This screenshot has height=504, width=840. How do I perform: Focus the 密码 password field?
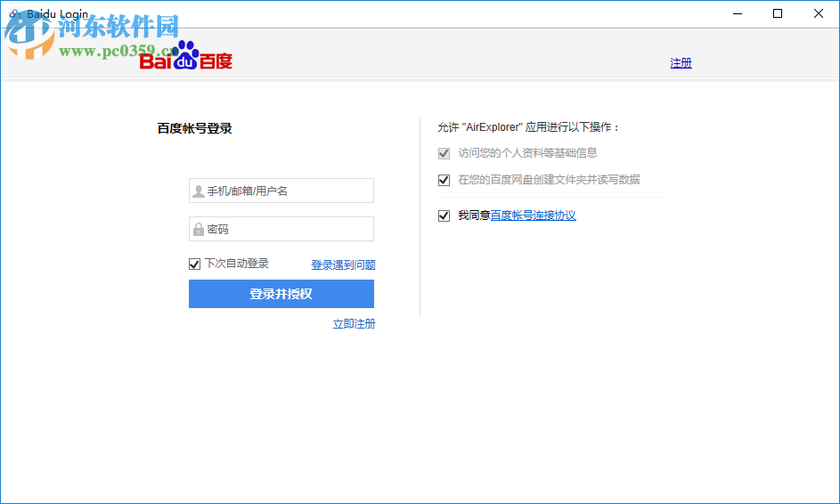coord(281,229)
